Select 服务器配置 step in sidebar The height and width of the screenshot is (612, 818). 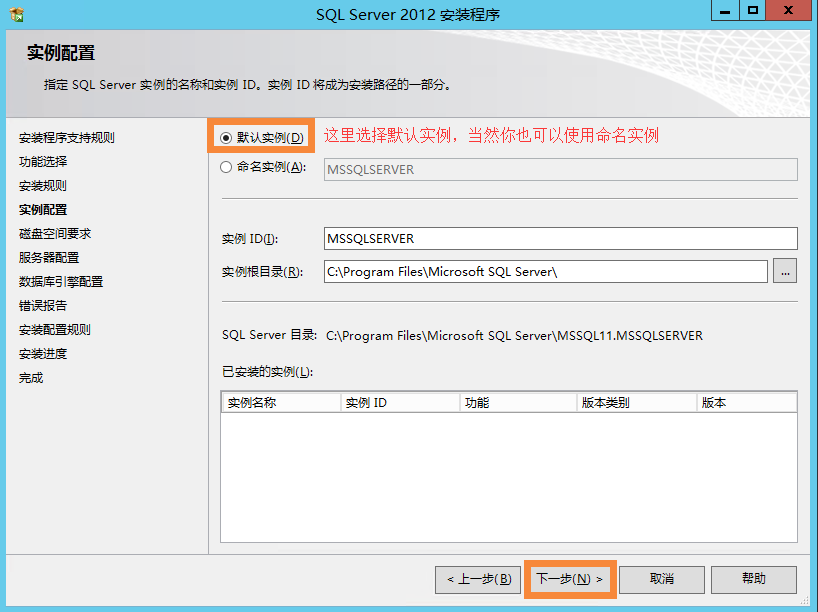(x=49, y=258)
